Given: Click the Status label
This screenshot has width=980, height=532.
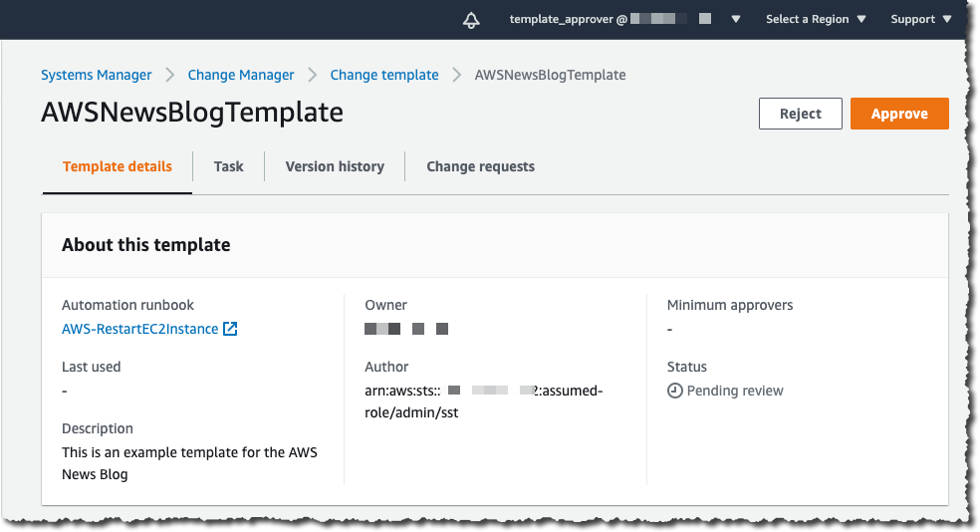Looking at the screenshot, I should 687,367.
